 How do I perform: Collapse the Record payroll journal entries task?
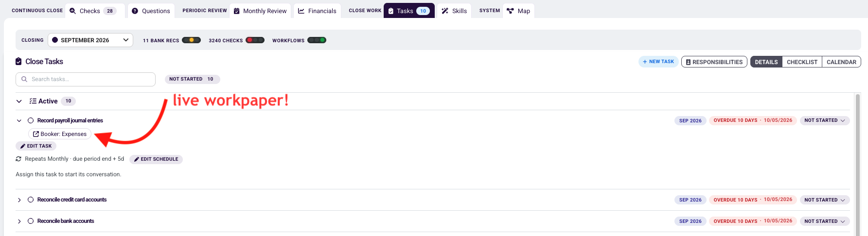coord(19,121)
